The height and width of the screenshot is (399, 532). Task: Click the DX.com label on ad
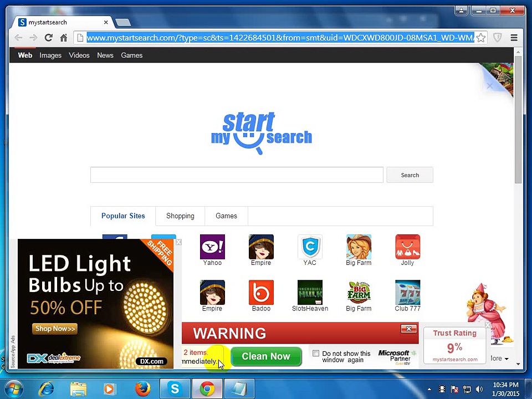pos(152,361)
